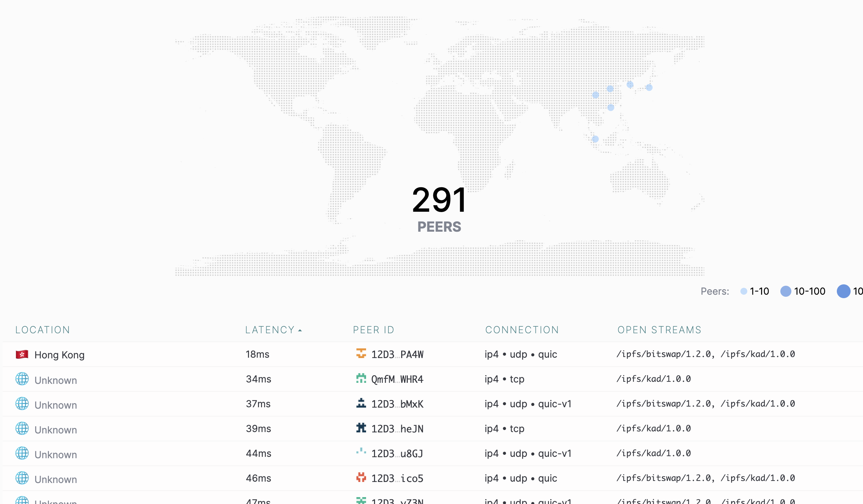Click the Open Streams column header
This screenshot has height=504, width=863.
point(659,330)
